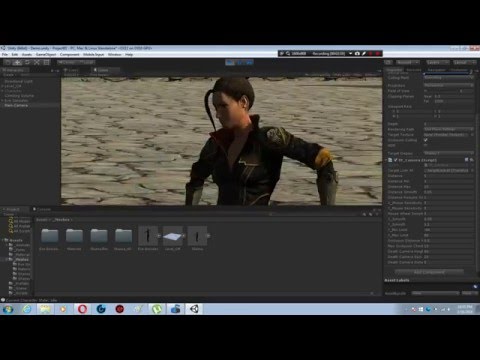Open the Level_Off model asset thumbnail

coord(172,236)
